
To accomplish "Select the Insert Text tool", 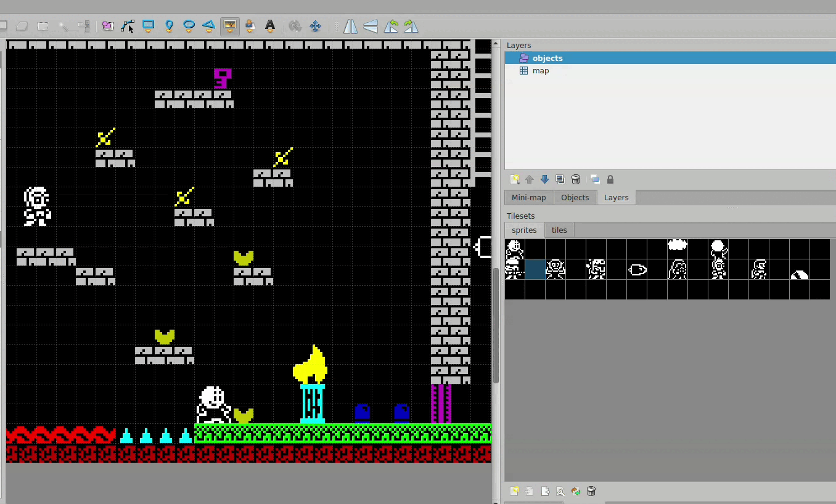I will (x=270, y=26).
